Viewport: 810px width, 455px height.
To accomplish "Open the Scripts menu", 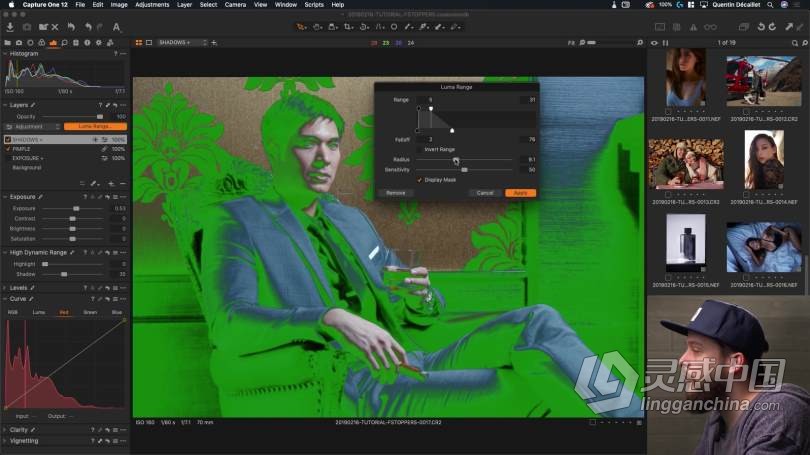I will (x=314, y=5).
